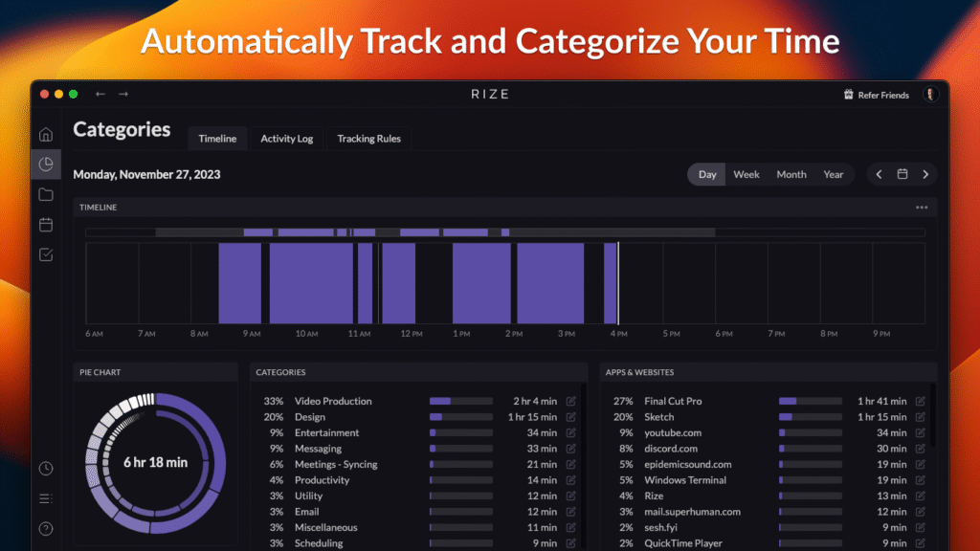Edit the Email category entry
The image size is (980, 551).
pos(570,512)
